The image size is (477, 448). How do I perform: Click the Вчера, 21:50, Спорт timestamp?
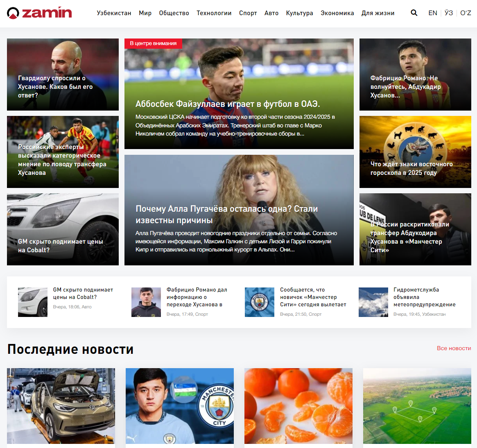click(x=301, y=314)
